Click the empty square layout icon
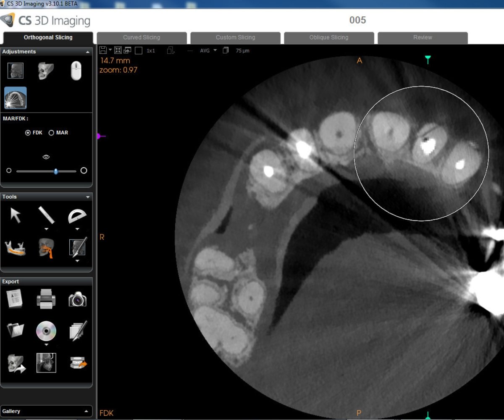504x420 pixels. pyautogui.click(x=139, y=50)
